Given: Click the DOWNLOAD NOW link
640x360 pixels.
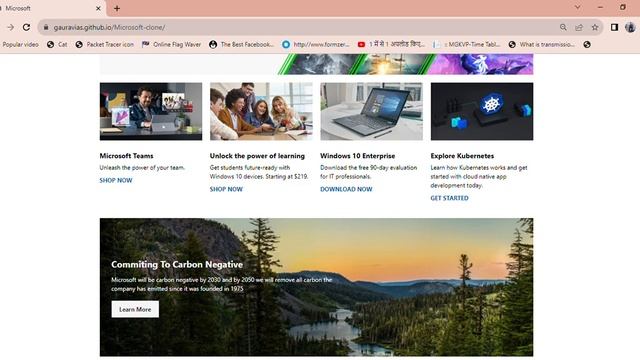Looking at the screenshot, I should (x=346, y=189).
